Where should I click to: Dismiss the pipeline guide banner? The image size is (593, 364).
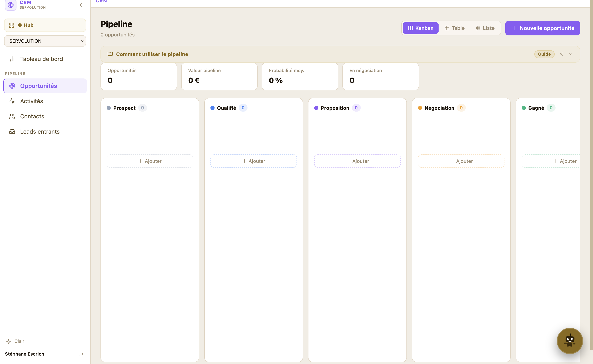pyautogui.click(x=561, y=54)
